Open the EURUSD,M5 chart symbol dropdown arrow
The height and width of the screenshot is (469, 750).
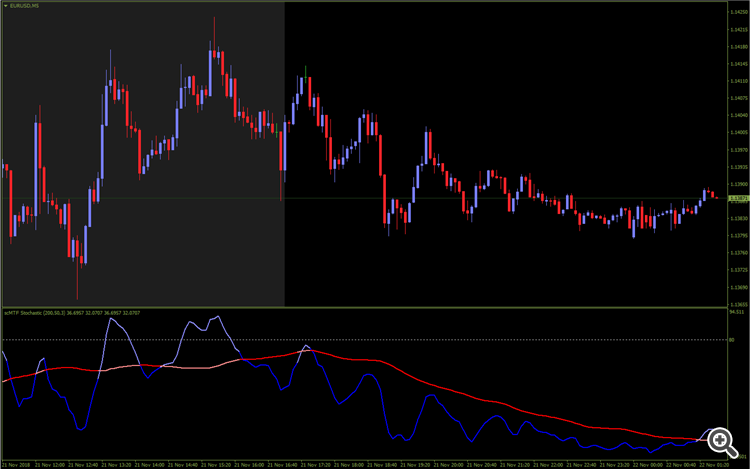click(x=6, y=6)
